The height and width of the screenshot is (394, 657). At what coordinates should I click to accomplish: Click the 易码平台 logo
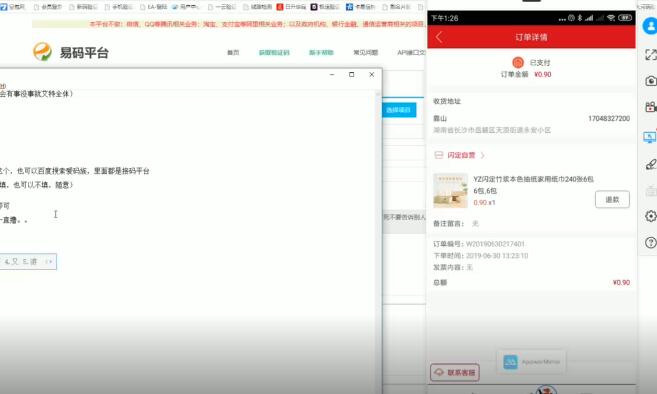click(x=71, y=52)
